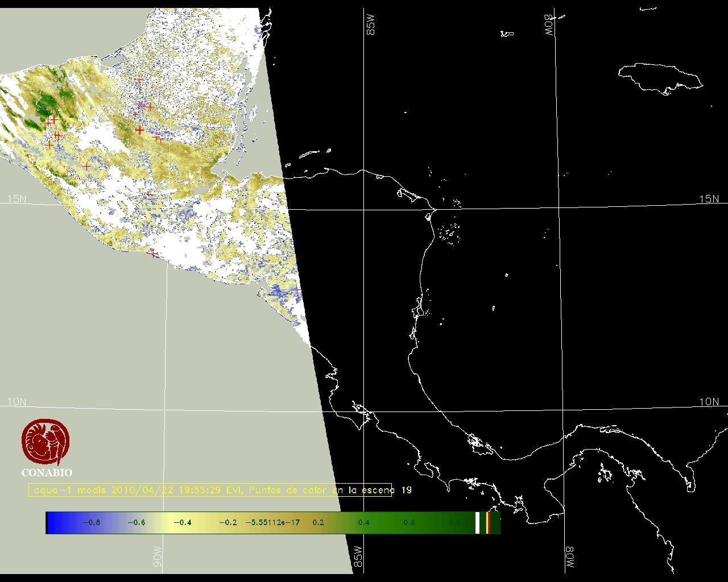Click the CONABIO text under the logo

tap(47, 473)
